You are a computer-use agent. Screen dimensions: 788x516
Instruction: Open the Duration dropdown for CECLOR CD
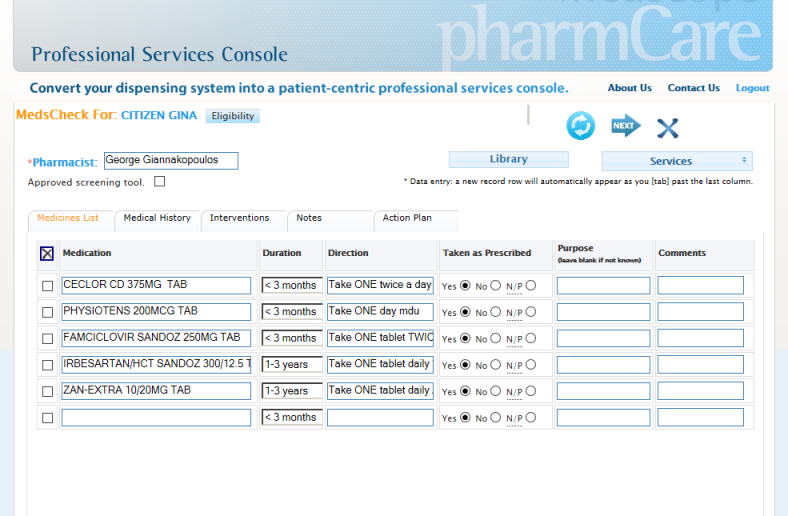pos(291,285)
